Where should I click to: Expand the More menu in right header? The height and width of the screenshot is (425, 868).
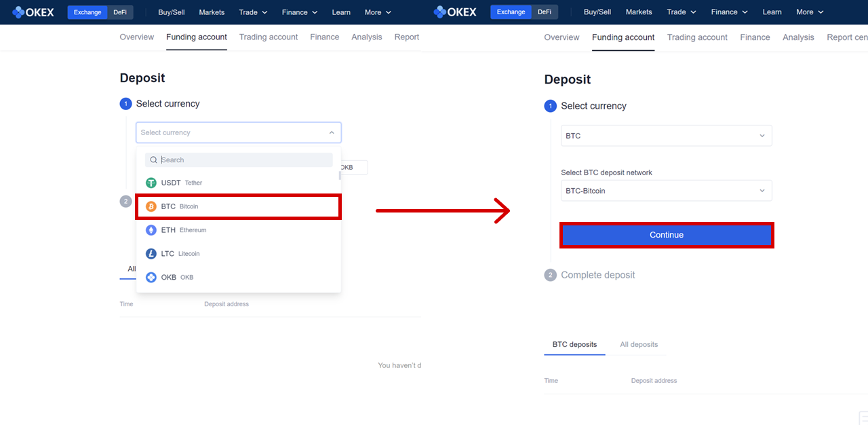pos(810,12)
